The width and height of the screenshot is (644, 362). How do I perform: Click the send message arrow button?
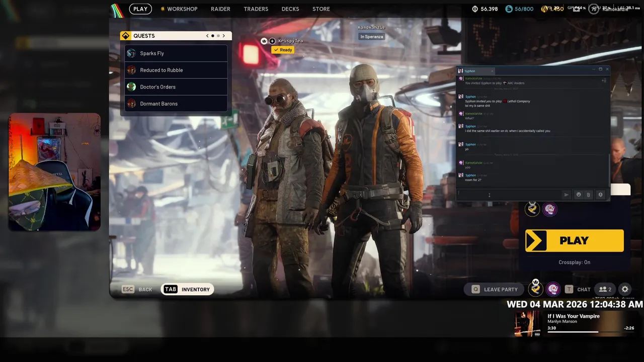pos(567,195)
